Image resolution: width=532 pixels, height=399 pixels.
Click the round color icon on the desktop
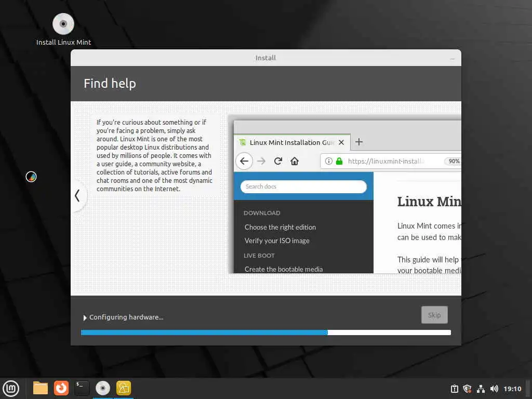pos(31,177)
